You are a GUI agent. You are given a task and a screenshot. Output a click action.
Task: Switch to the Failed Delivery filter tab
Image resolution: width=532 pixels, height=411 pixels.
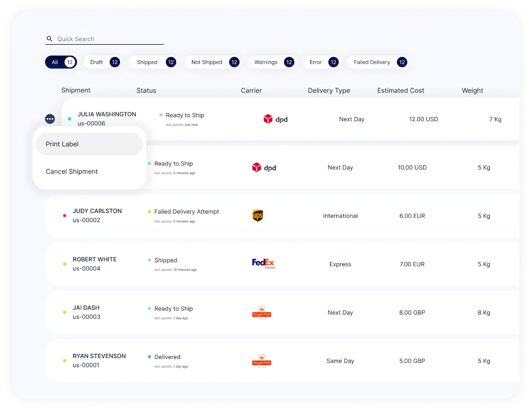[x=378, y=62]
